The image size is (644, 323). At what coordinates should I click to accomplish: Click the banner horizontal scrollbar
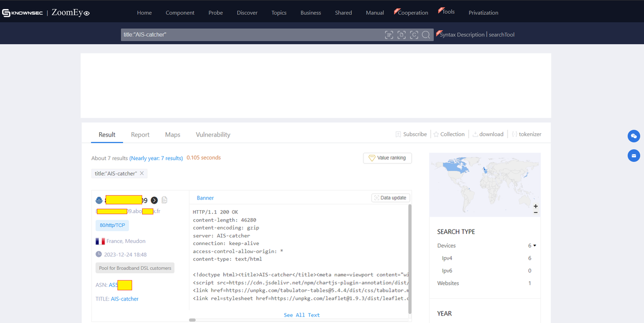click(x=192, y=320)
